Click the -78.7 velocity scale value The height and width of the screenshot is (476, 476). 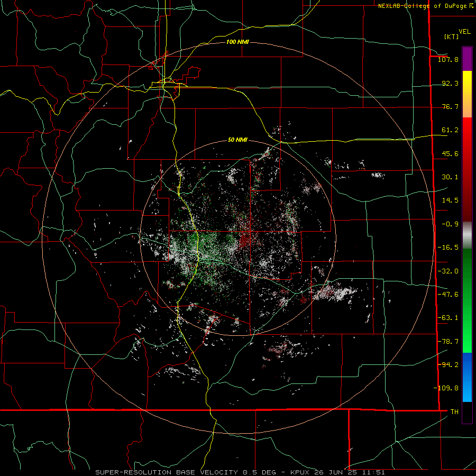(x=448, y=342)
